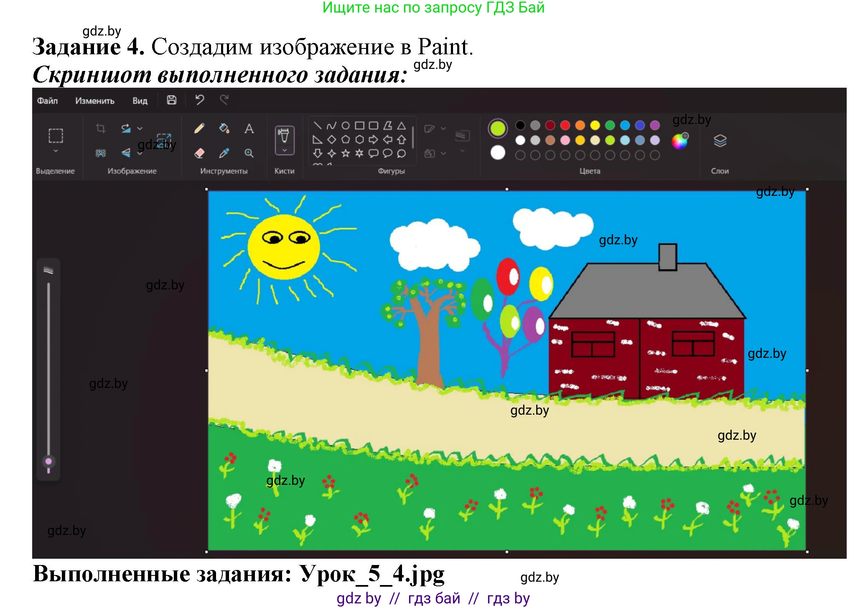Click the Save icon
Screen dimensions: 868x608
[171, 100]
